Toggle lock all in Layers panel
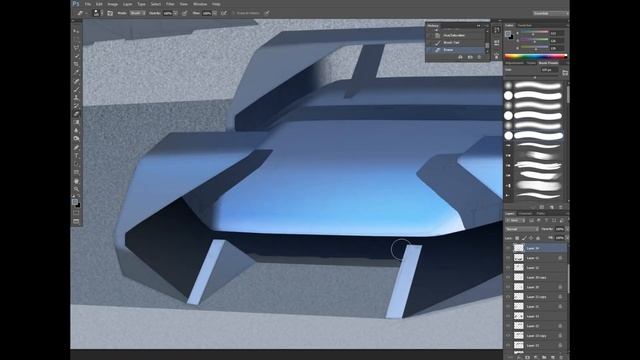 click(538, 238)
